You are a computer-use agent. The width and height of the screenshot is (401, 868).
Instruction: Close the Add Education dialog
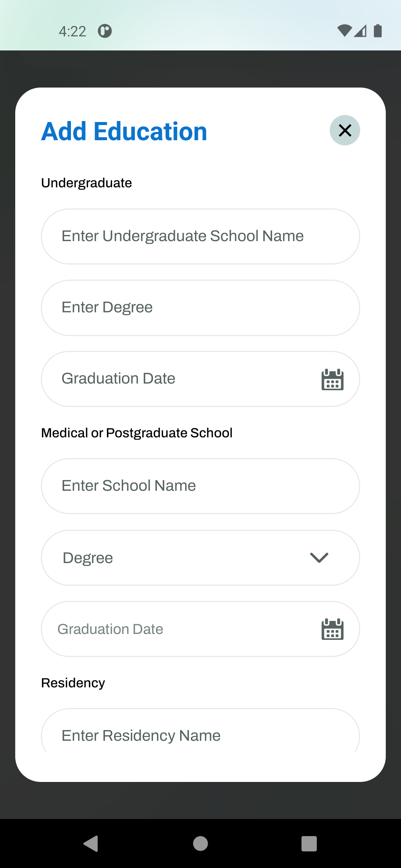pyautogui.click(x=345, y=130)
